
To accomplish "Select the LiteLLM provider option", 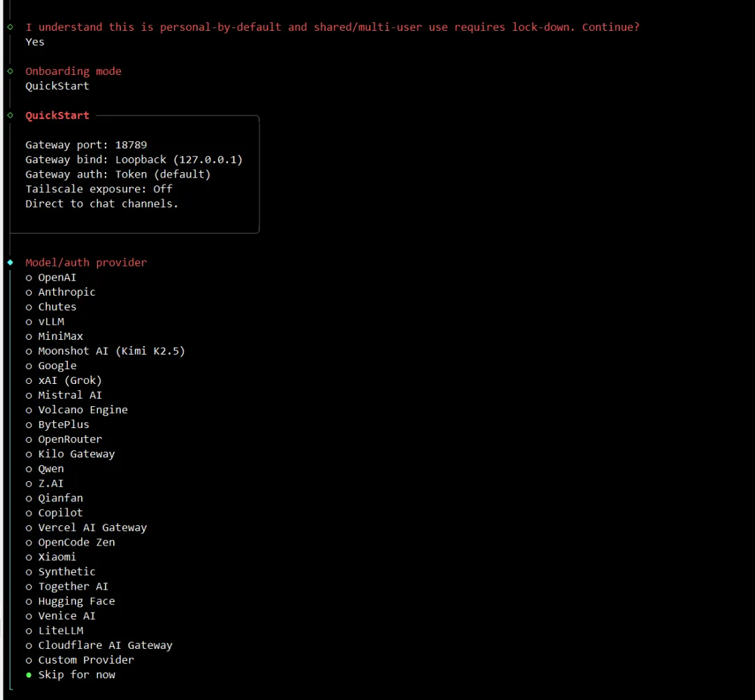I will pyautogui.click(x=55, y=631).
